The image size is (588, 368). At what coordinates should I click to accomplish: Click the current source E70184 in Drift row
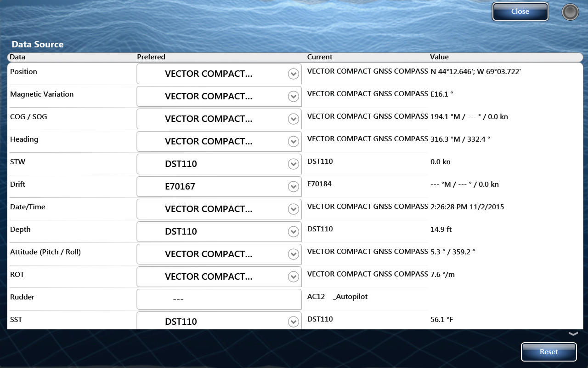(319, 184)
